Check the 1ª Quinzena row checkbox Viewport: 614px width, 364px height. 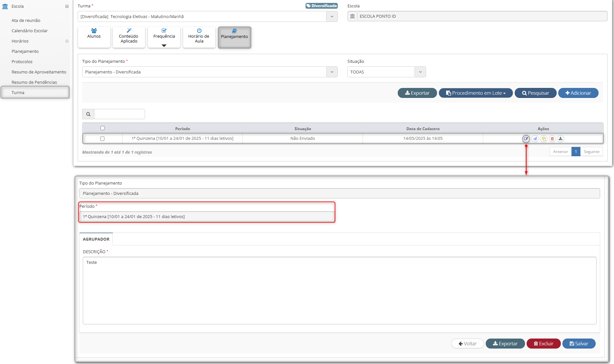102,139
